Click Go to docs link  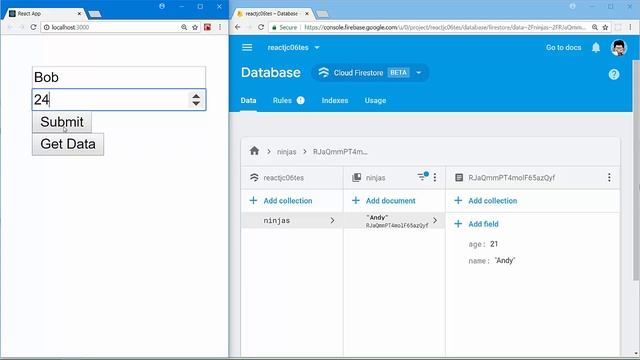tap(563, 47)
